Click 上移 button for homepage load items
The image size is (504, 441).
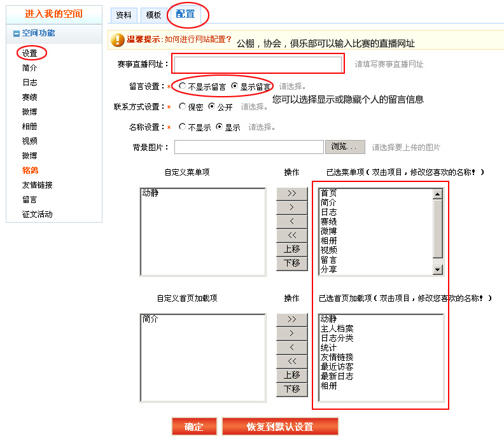pyautogui.click(x=291, y=375)
